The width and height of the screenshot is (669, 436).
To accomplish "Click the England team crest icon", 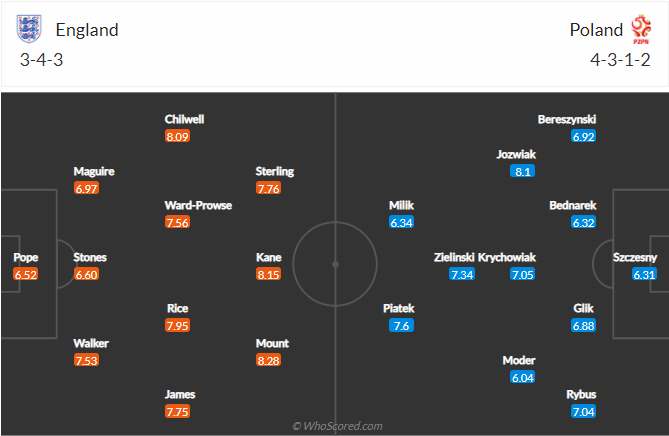I will (x=30, y=29).
